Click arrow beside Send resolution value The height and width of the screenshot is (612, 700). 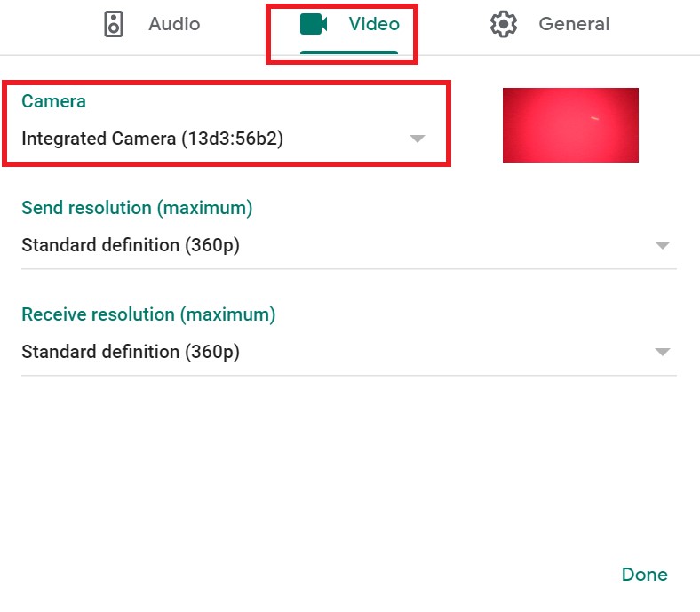(663, 245)
